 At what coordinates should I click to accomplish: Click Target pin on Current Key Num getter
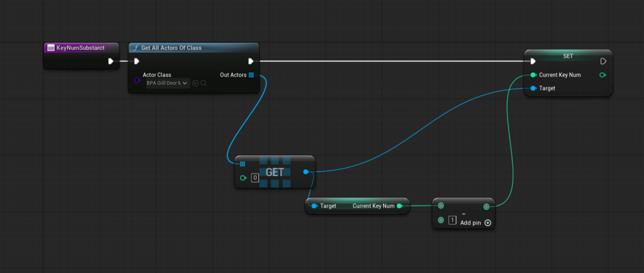pyautogui.click(x=314, y=206)
